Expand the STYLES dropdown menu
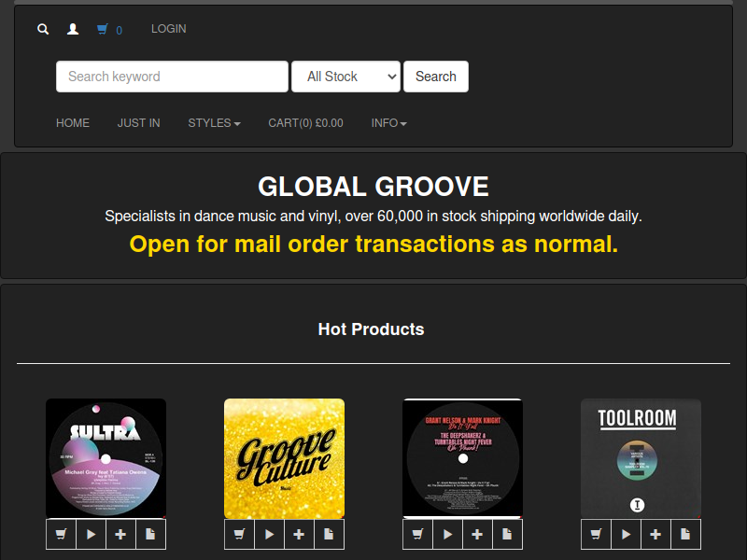Screen dimensions: 747x560 click(214, 123)
